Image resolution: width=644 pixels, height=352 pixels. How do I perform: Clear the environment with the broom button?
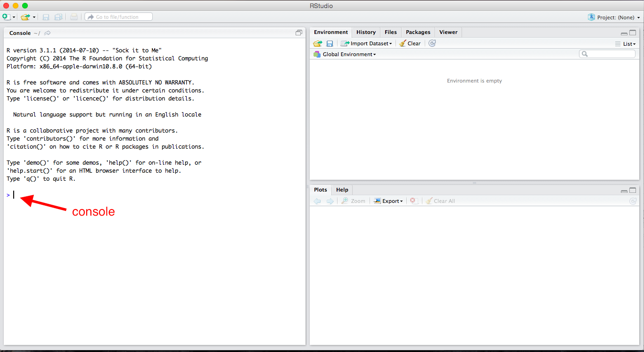[x=410, y=43]
